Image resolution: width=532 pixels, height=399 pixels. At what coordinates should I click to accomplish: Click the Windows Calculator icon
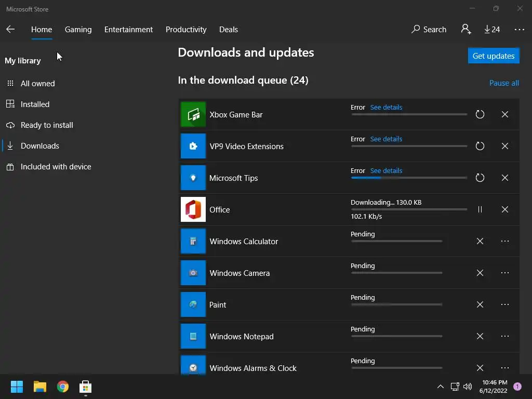pos(193,241)
